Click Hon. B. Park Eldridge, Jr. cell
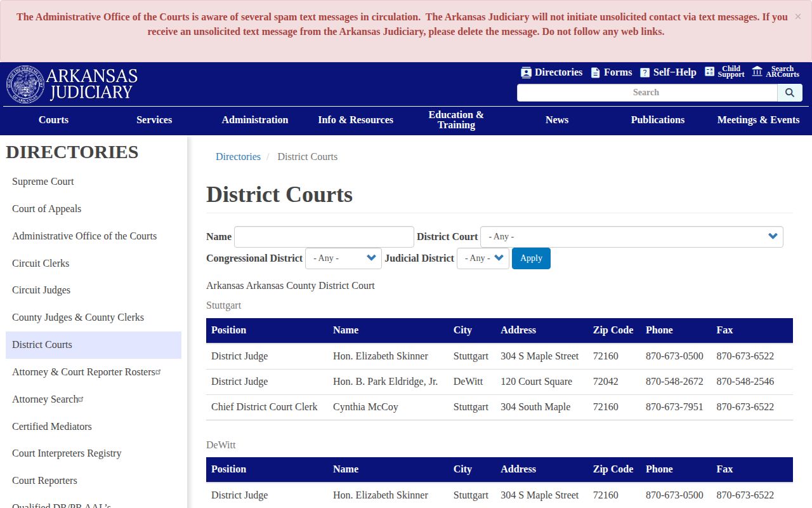812x508 pixels. [x=385, y=382]
